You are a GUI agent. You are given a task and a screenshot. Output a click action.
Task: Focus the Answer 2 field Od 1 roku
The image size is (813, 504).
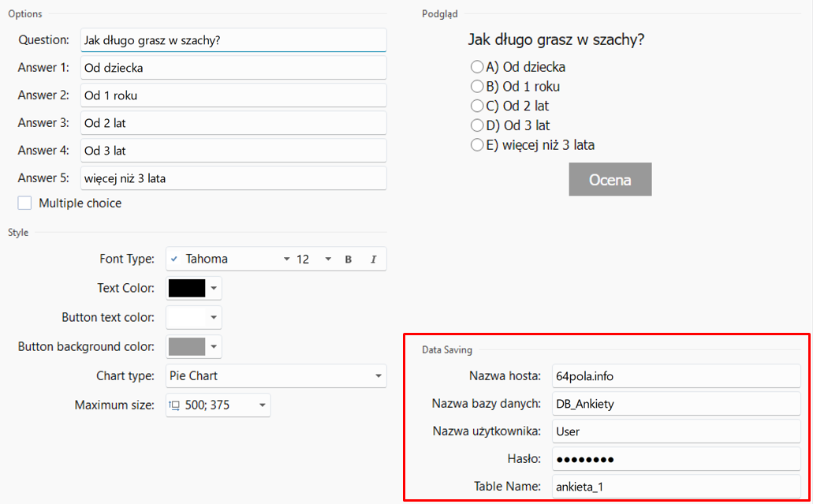click(x=233, y=95)
